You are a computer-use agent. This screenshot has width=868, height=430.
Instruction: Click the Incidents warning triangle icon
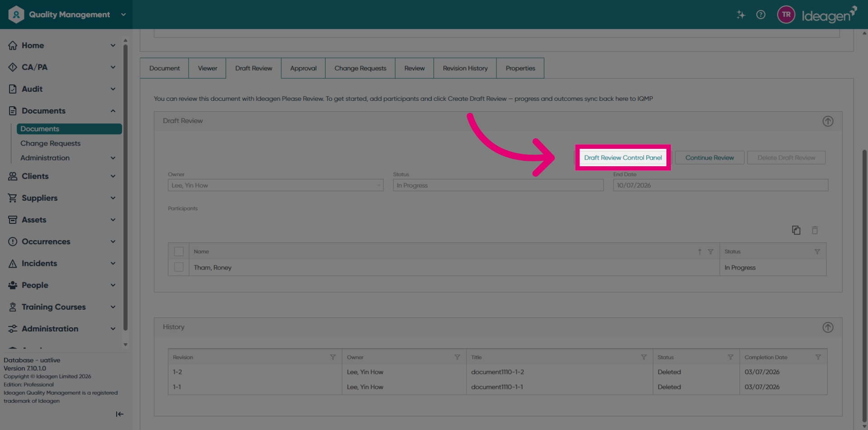pyautogui.click(x=13, y=264)
